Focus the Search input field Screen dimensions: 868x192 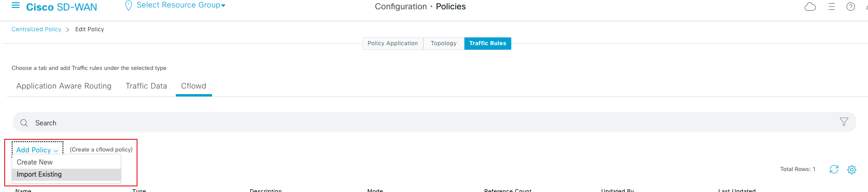(x=420, y=123)
